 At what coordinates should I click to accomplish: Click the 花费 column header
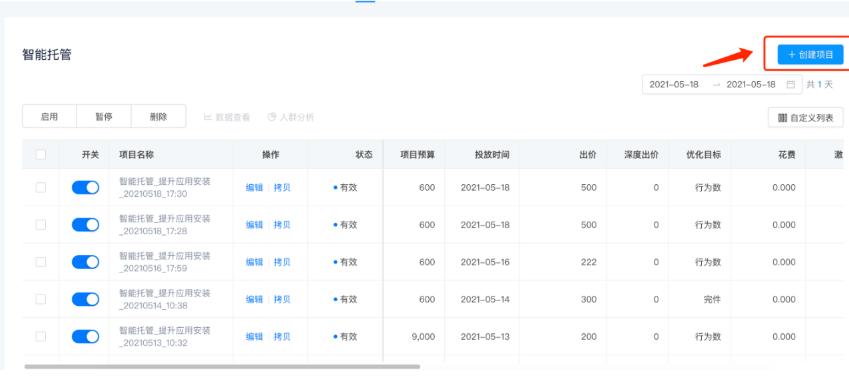coord(787,155)
